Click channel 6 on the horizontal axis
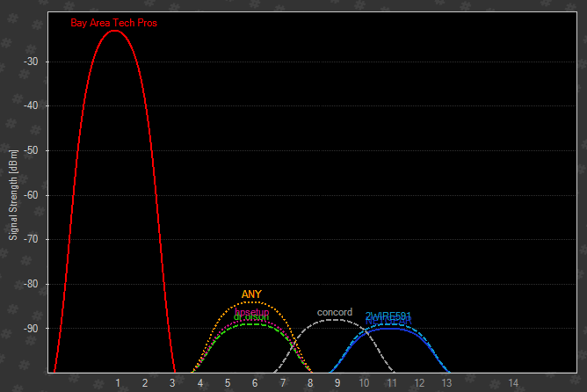The image size is (587, 392). (255, 383)
